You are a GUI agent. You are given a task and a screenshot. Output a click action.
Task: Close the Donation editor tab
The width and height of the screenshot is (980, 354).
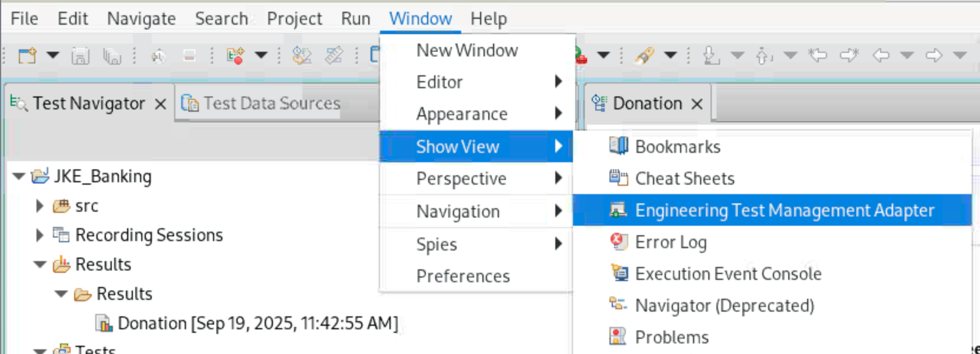coord(697,104)
